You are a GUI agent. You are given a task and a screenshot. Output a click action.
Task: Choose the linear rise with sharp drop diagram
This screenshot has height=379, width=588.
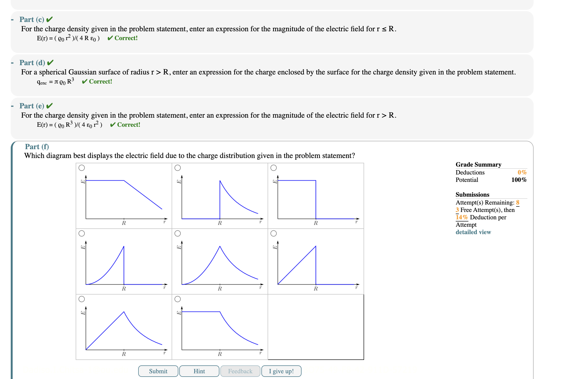click(x=273, y=233)
